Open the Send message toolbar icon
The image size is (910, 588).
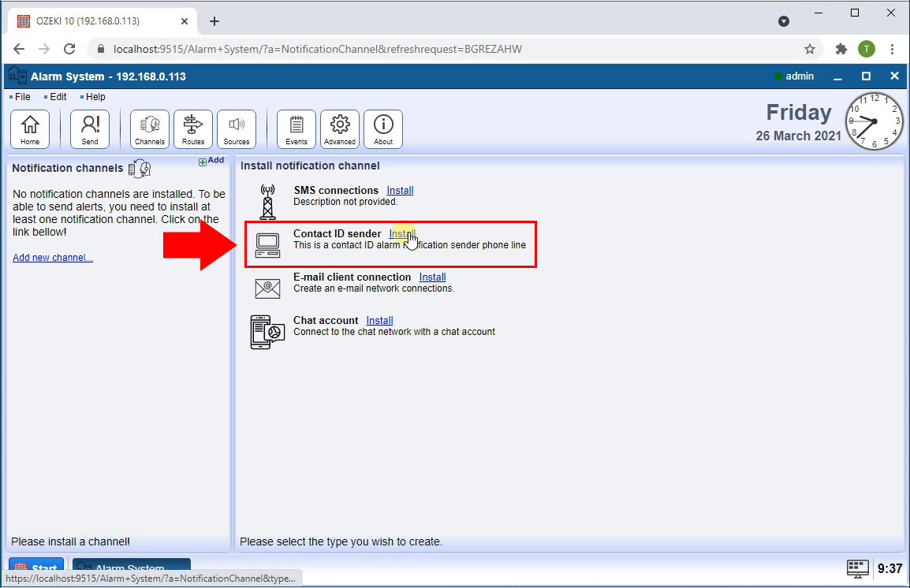click(x=90, y=129)
